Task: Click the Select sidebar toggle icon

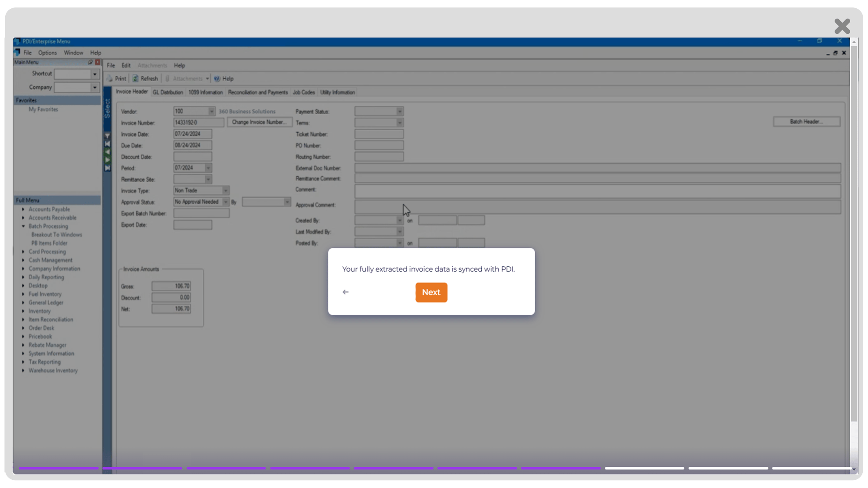Action: pyautogui.click(x=109, y=110)
